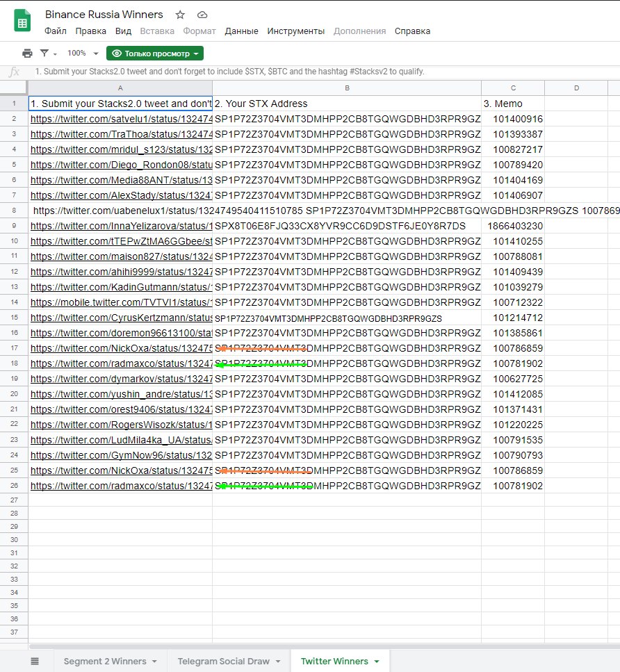The height and width of the screenshot is (672, 620).
Task: Open the Формат menu
Action: point(199,31)
